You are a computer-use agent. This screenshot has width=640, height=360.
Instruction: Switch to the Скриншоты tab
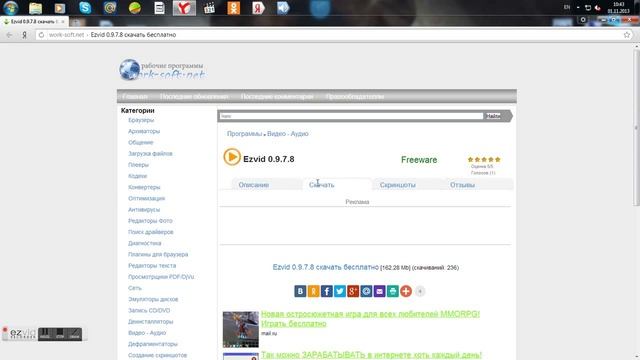(x=398, y=185)
